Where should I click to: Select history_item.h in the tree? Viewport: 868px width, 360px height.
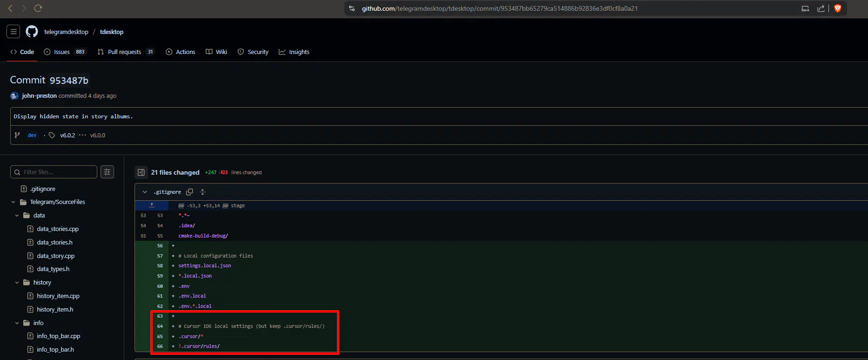(55, 309)
